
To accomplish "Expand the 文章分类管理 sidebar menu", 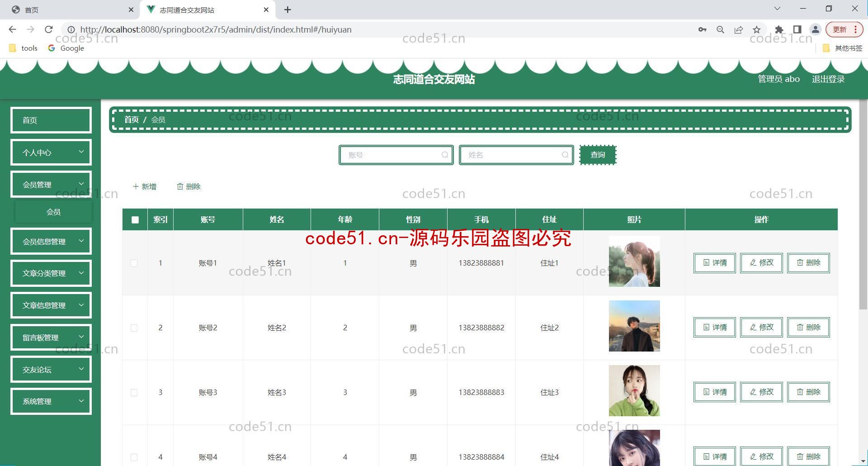I will (51, 273).
